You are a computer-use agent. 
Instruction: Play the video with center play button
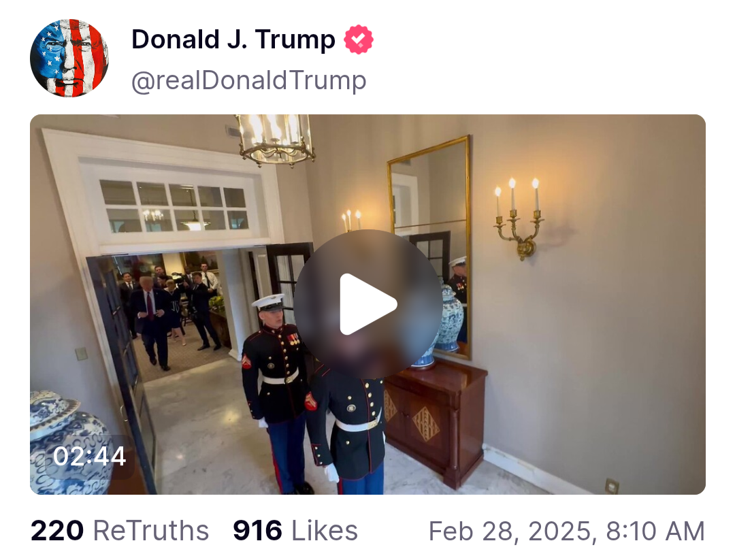[x=368, y=303]
